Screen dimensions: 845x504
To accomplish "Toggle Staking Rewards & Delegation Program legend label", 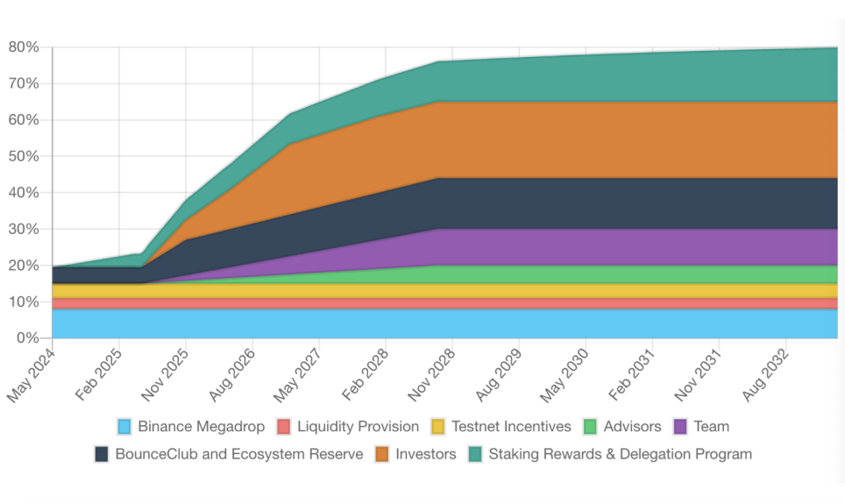I will [x=620, y=454].
